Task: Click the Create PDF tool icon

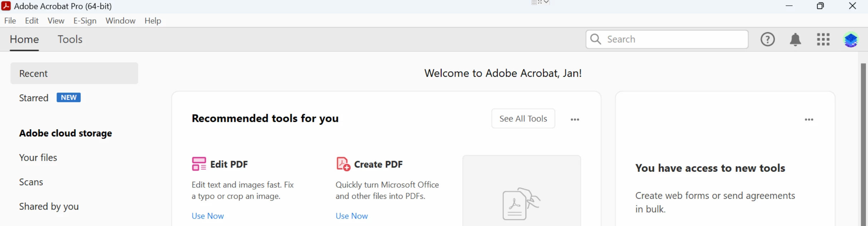Action: [343, 164]
